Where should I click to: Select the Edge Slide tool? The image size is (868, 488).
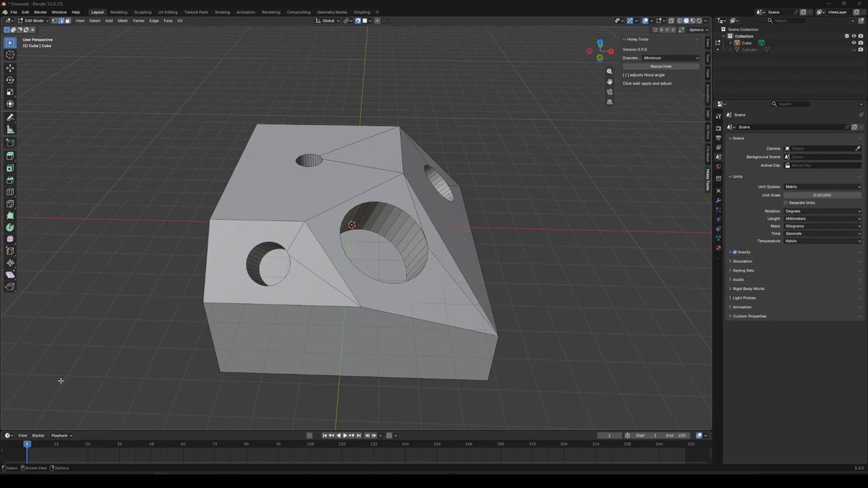10,251
